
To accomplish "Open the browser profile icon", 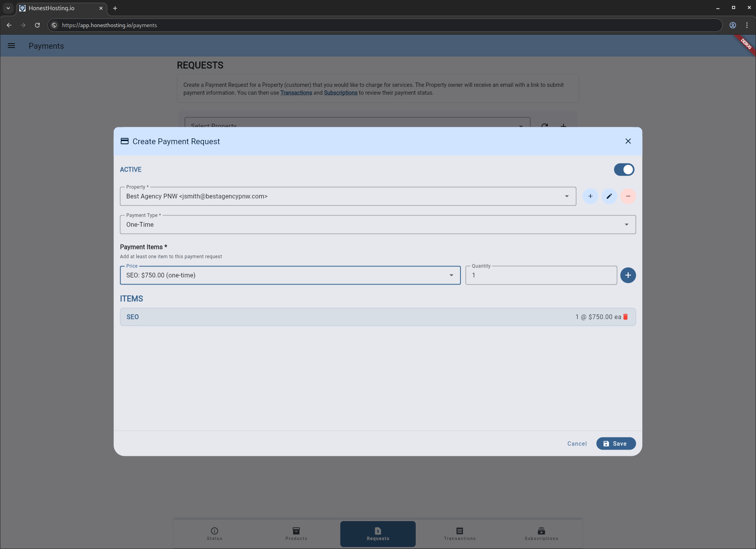I will (732, 25).
